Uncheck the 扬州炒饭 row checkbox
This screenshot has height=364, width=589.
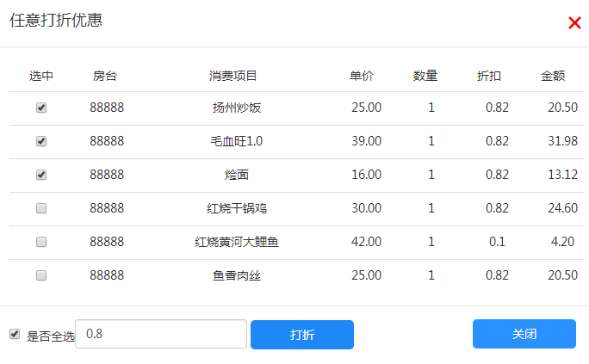(x=41, y=108)
